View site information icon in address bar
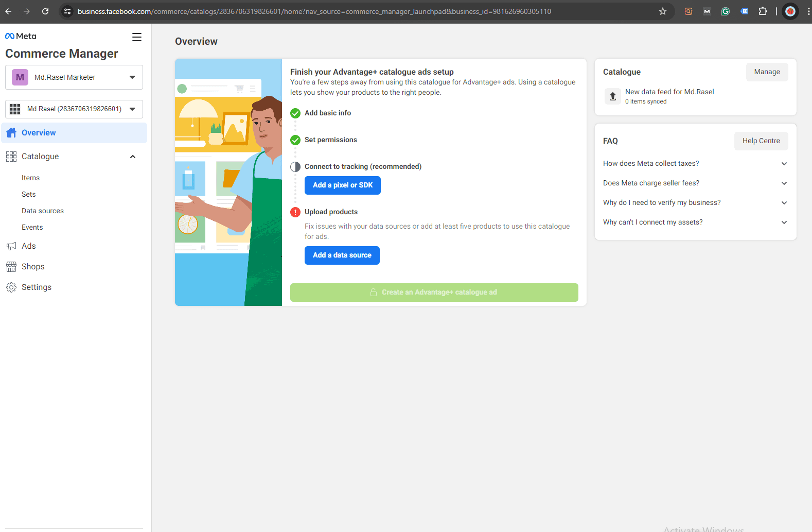 [x=67, y=11]
